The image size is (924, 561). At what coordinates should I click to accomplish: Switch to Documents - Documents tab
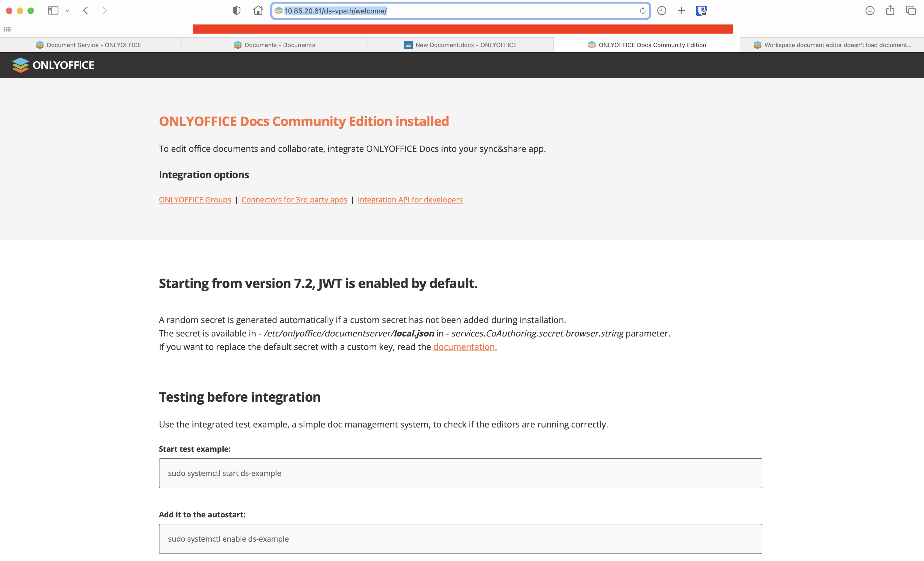(274, 45)
